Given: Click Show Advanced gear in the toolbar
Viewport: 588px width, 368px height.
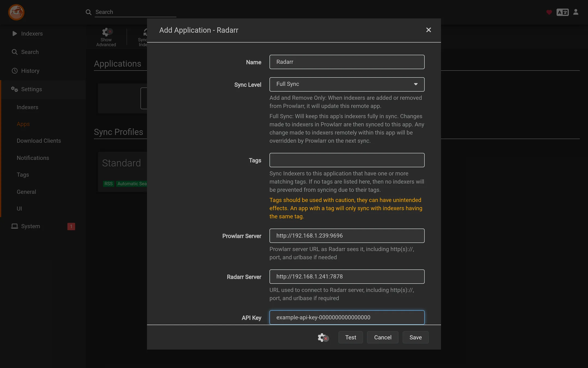Looking at the screenshot, I should 106,38.
